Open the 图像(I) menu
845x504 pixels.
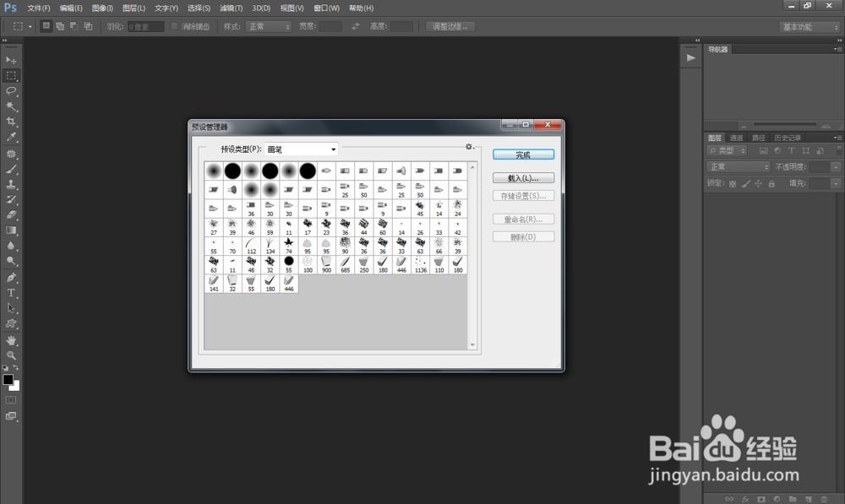coord(102,8)
